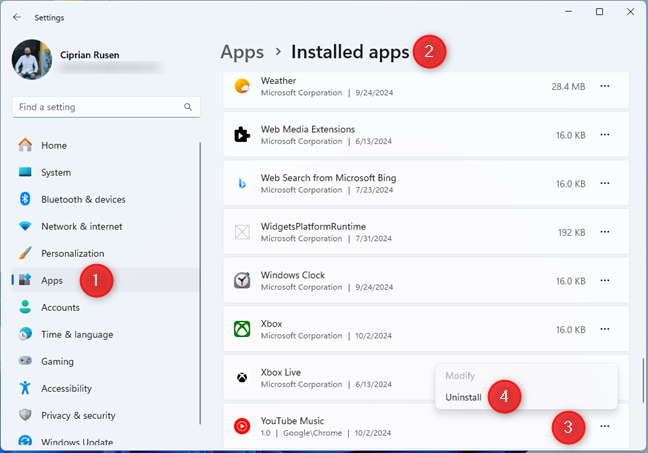This screenshot has height=453, width=648.
Task: Click the Google\Chrome publisher text
Action: [x=312, y=433]
